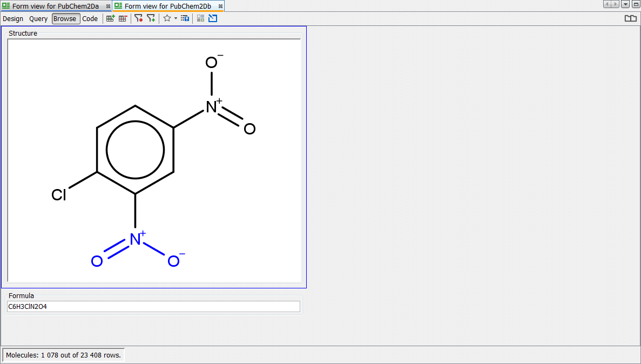Screen dimensions: 641x364
Task: Open the dropdown arrow next to star icon
Action: [x=176, y=18]
